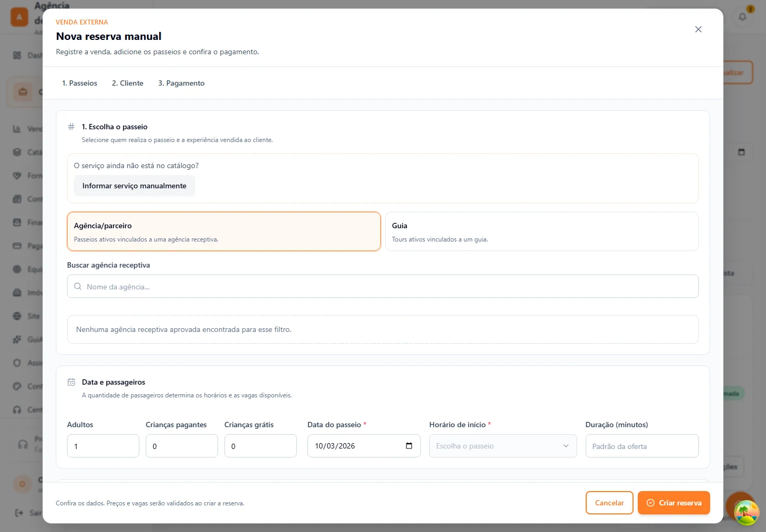Viewport: 766px width, 532px height.
Task: Select the Agência/parceiro option card
Action: [x=224, y=231]
